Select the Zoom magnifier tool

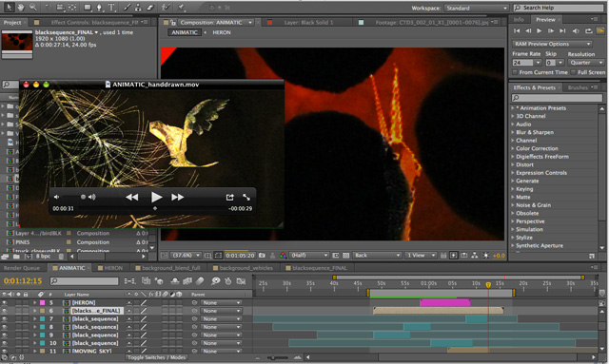[32, 7]
